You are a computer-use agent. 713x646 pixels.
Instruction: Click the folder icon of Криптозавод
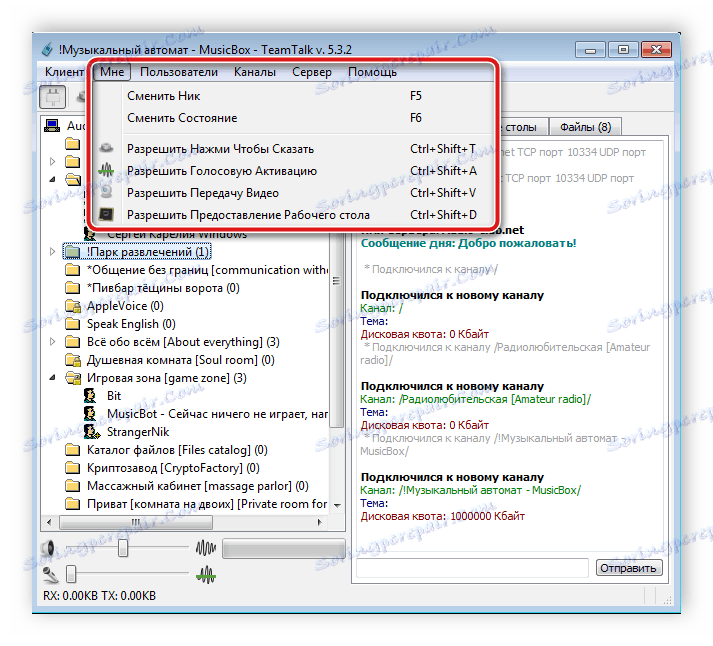[72, 468]
